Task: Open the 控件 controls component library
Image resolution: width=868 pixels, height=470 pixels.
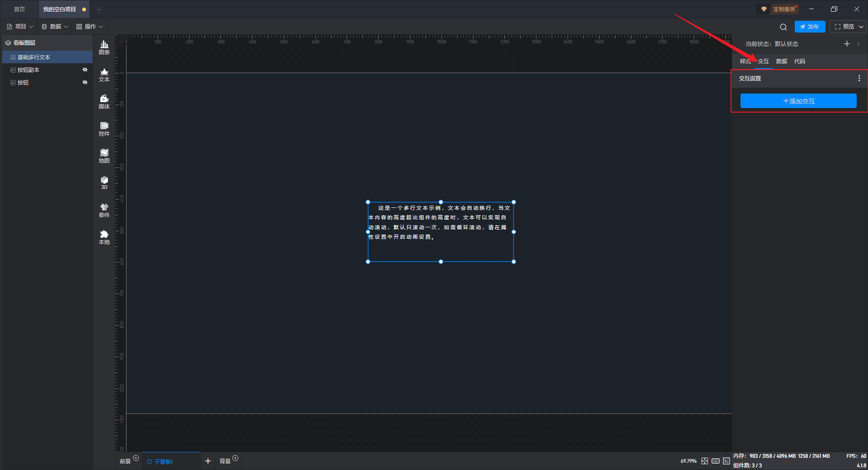Action: (104, 129)
